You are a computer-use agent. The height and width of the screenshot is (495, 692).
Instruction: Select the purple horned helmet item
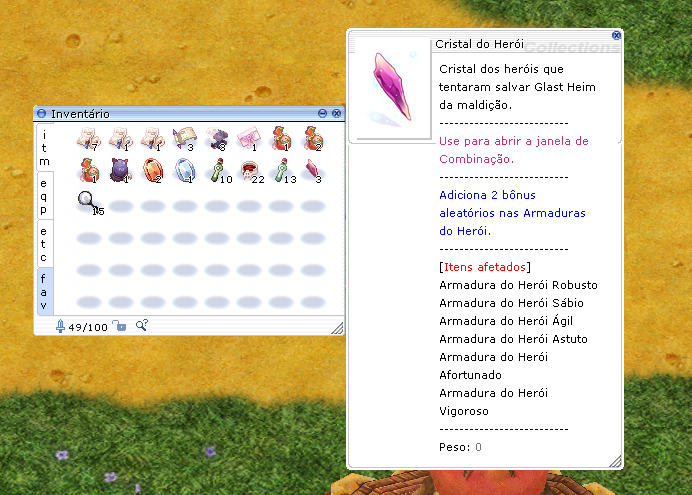120,170
